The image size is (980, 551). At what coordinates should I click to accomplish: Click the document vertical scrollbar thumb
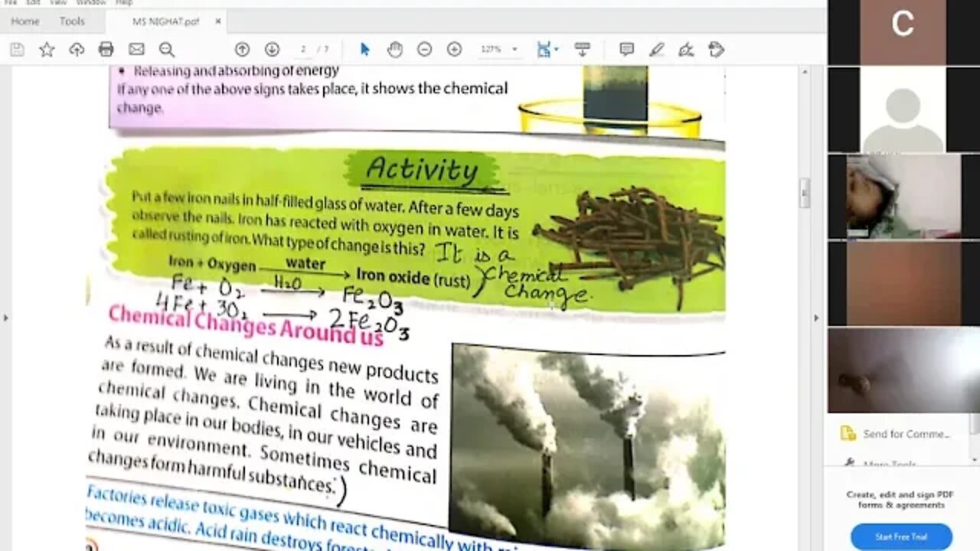(x=804, y=194)
